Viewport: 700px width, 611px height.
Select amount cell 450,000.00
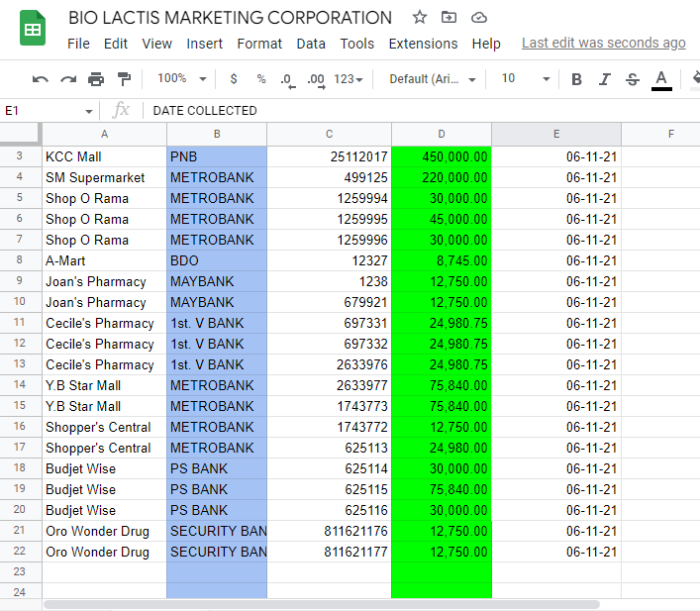442,156
